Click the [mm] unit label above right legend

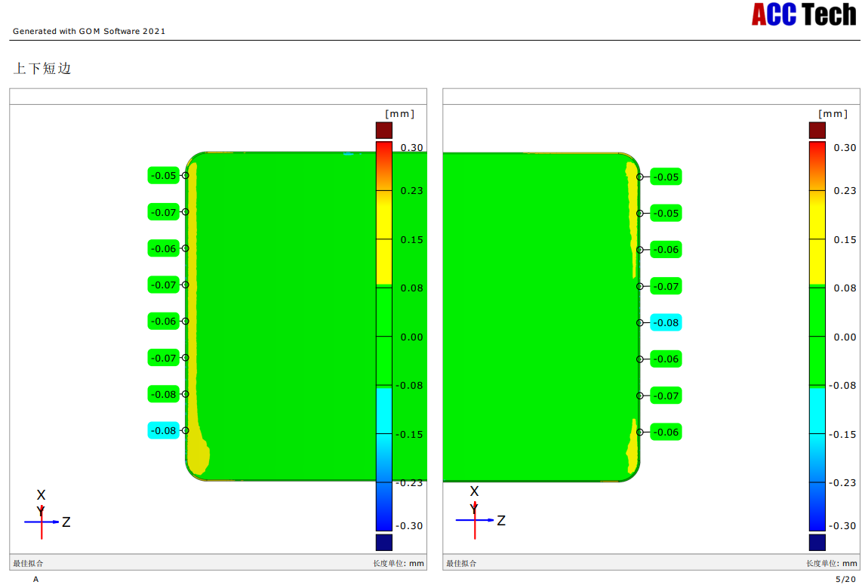pyautogui.click(x=833, y=114)
